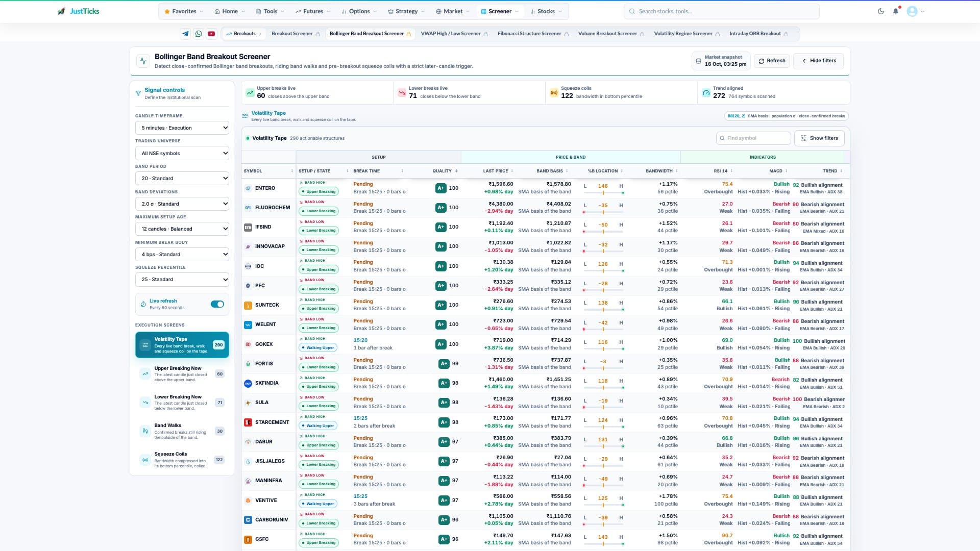Open the Minimum Break Body dropdown
The width and height of the screenshot is (980, 551).
[x=182, y=255]
